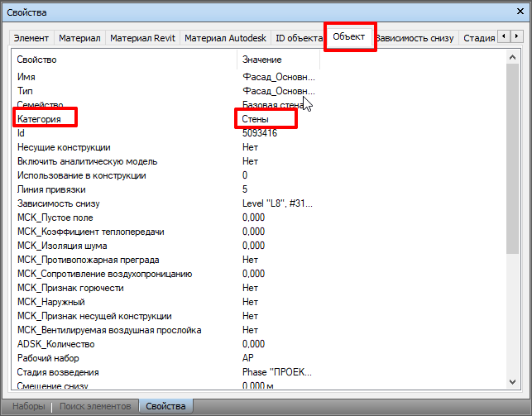Click the Значение column header
The height and width of the screenshot is (416, 532).
pyautogui.click(x=277, y=60)
